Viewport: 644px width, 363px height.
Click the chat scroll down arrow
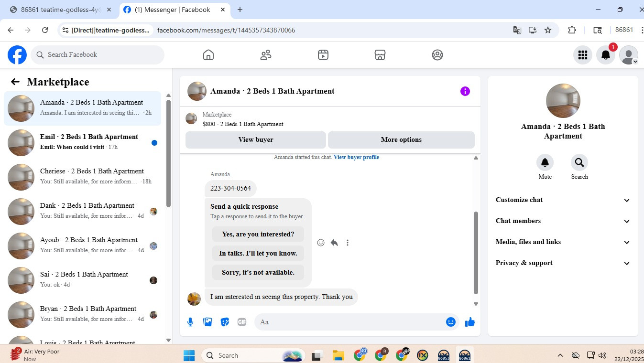pos(476,304)
